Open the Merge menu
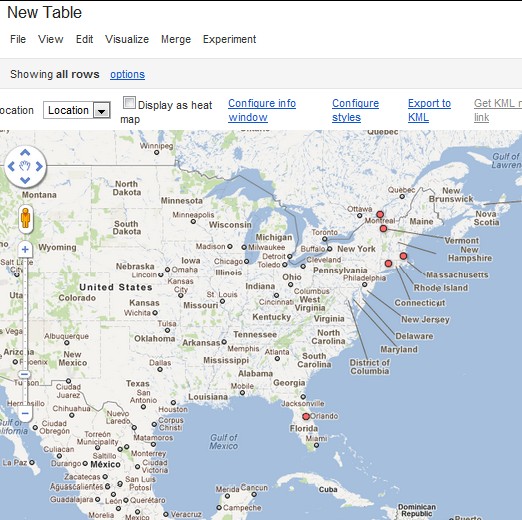The height and width of the screenshot is (520, 522). tap(176, 39)
